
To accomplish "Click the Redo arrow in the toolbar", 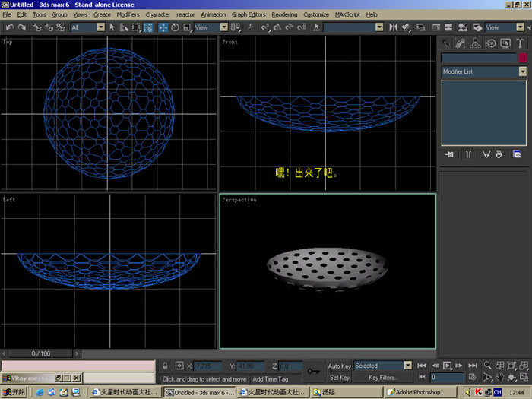I will [22, 27].
